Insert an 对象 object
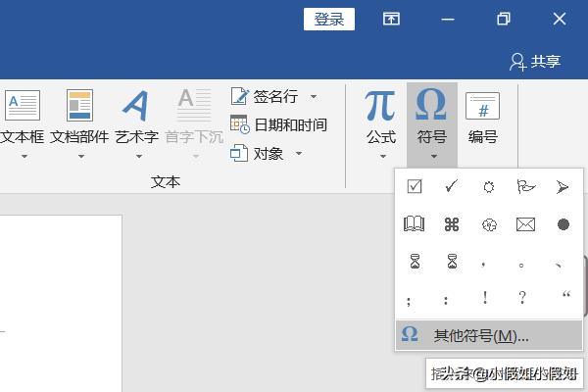The width and height of the screenshot is (588, 392). [x=257, y=154]
